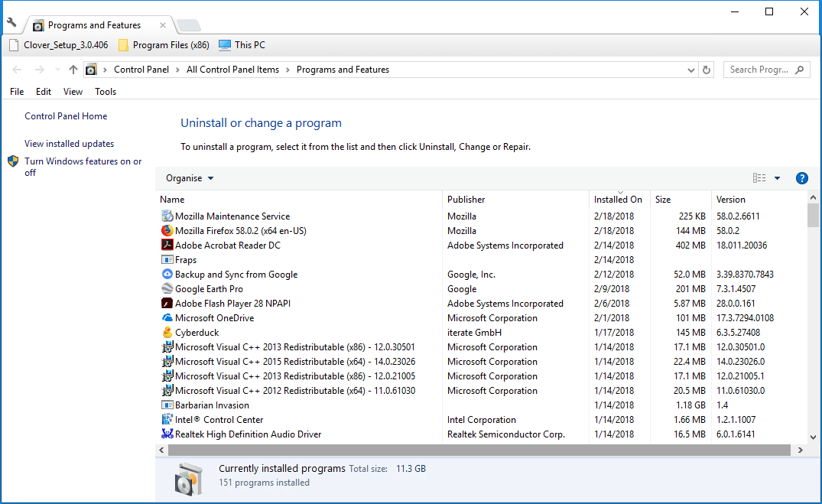
Task: Select the Cyberduck duck icon
Action: (x=167, y=333)
